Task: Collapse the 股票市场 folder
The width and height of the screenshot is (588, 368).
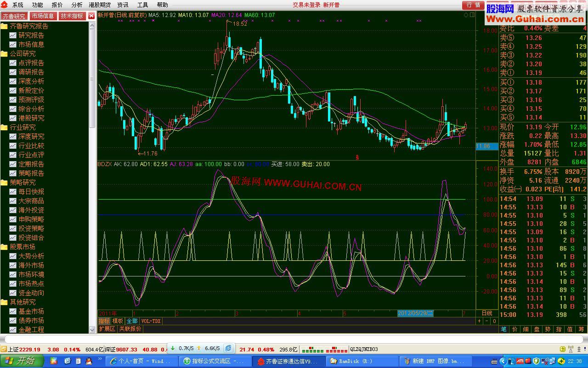Action: click(4, 247)
